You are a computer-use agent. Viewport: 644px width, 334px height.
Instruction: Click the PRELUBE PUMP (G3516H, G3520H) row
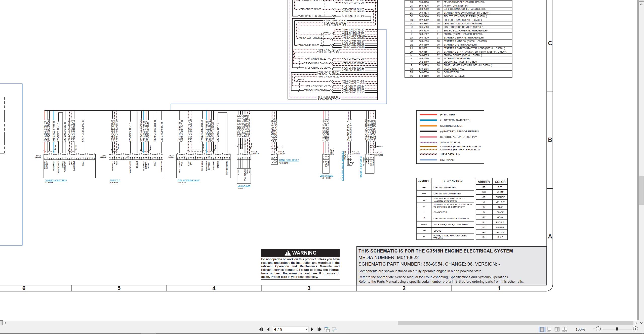coord(458,20)
